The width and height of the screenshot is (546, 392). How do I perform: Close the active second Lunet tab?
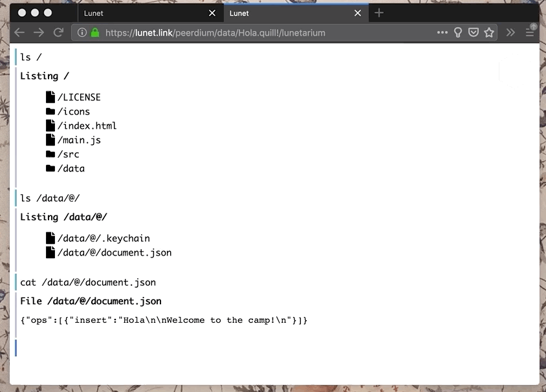coord(358,13)
